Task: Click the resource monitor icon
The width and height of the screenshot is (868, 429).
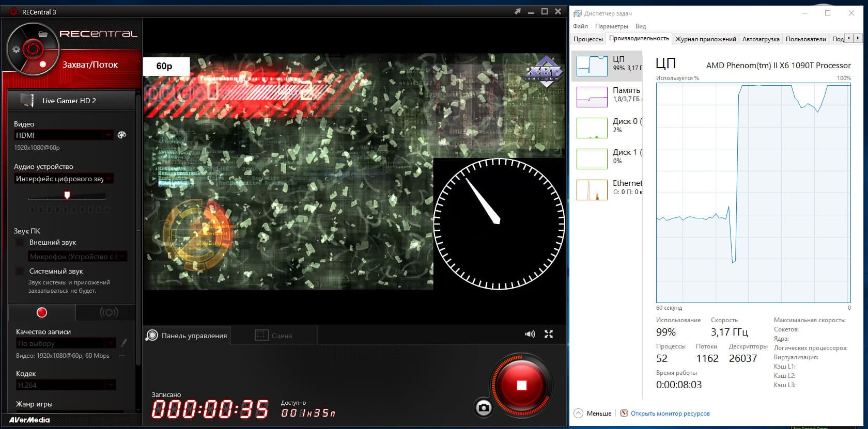Action: [x=624, y=413]
